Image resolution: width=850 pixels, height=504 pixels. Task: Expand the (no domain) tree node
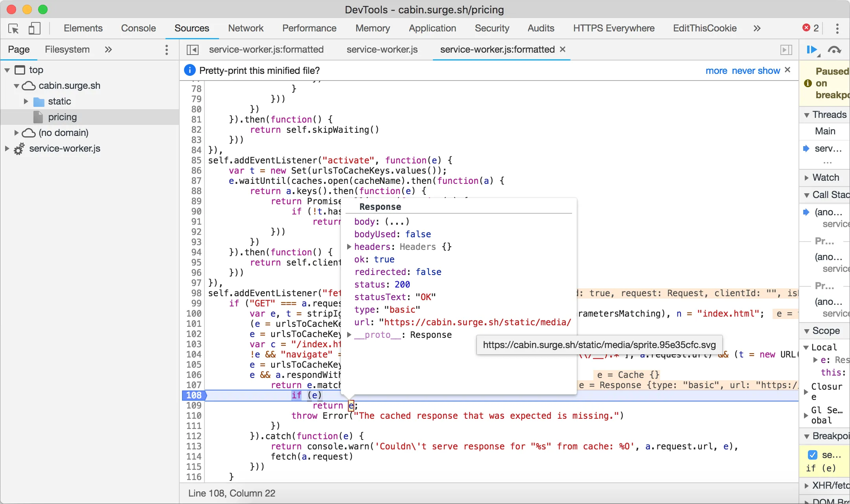click(x=17, y=133)
